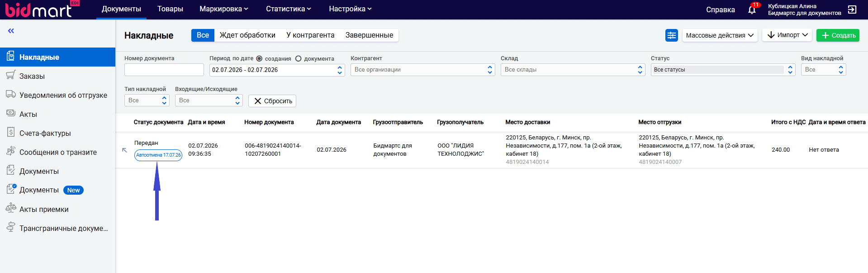Viewport: 868px width, 273px height.
Task: Click the New badge beside Документы
Action: coord(73,190)
